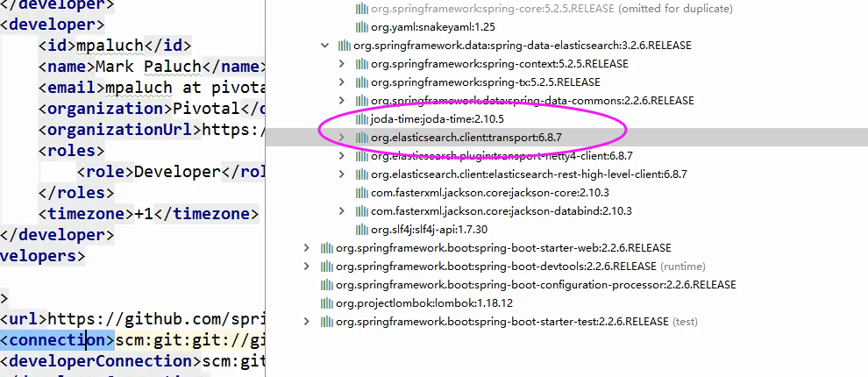This screenshot has width=868, height=377.
Task: Expand elasticsearch-rest-high-level-client:6.8.7 dependency
Action: pos(342,174)
